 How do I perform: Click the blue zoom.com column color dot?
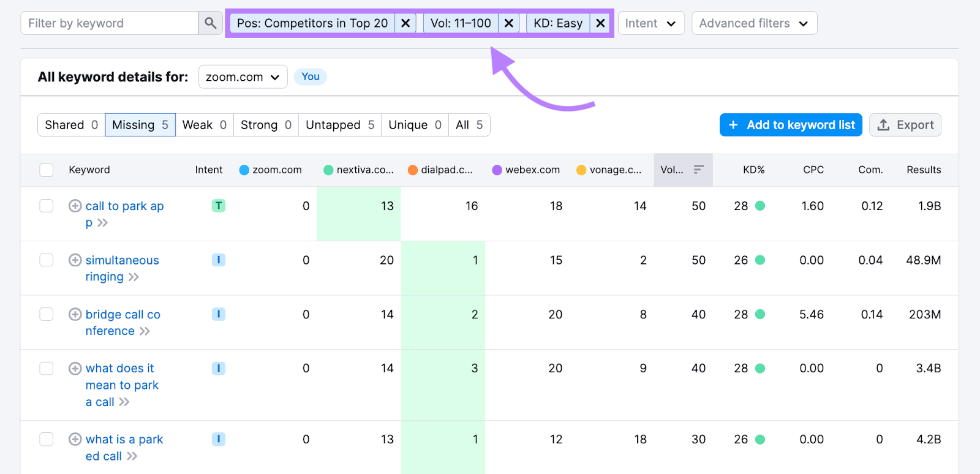pyautogui.click(x=244, y=170)
